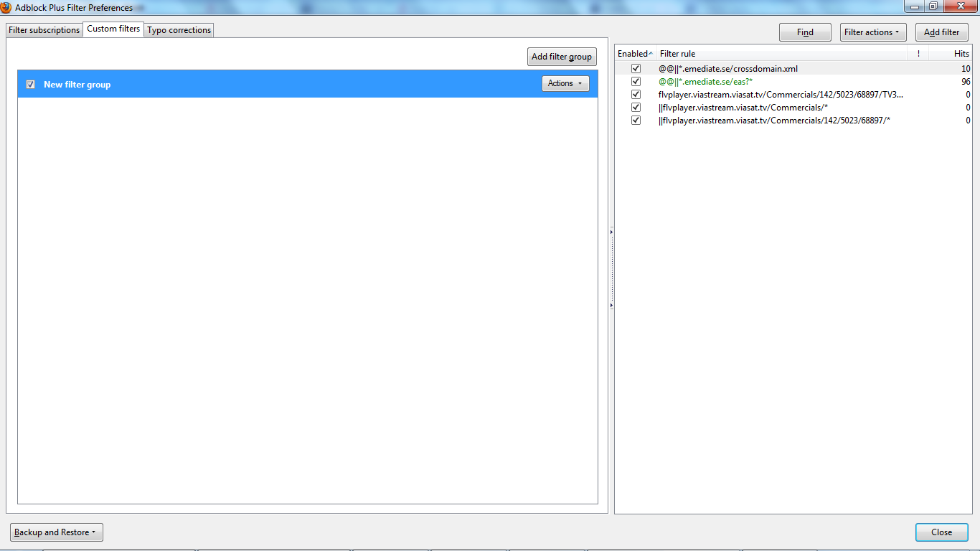Screen dimensions: 980x551
Task: Select green filter rule @@||*.emediate.se/eas?*
Action: pyautogui.click(x=706, y=82)
